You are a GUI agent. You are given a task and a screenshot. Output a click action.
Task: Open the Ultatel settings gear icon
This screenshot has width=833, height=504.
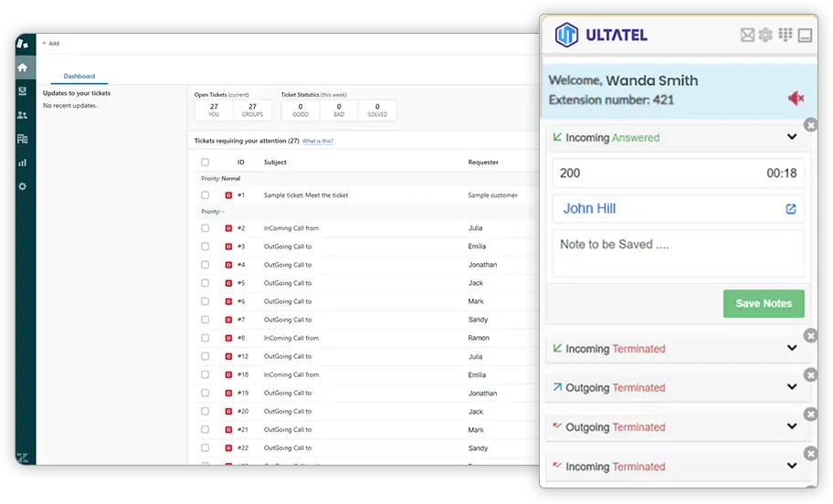[765, 36]
